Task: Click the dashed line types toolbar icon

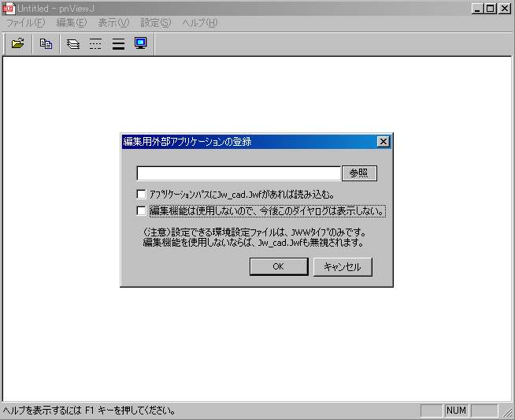Action: 95,43
